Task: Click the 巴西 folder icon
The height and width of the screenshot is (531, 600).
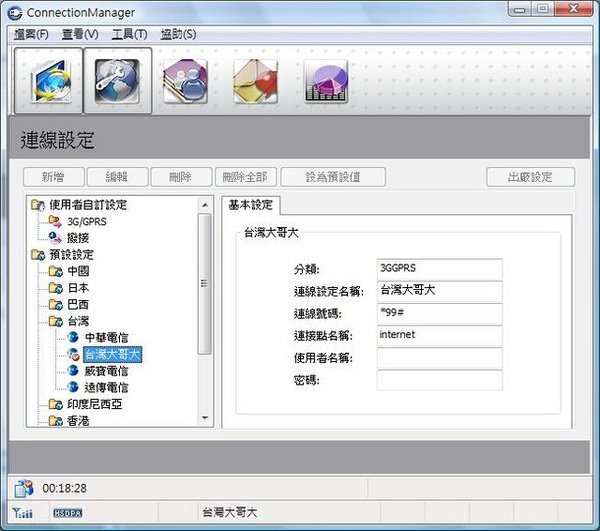Action: coord(56,305)
